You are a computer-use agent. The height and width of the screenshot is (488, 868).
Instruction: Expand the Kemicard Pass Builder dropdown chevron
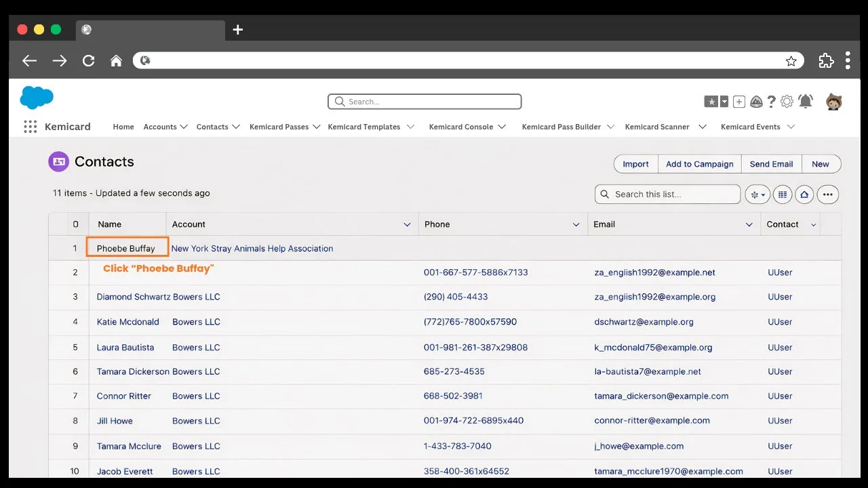(x=610, y=127)
